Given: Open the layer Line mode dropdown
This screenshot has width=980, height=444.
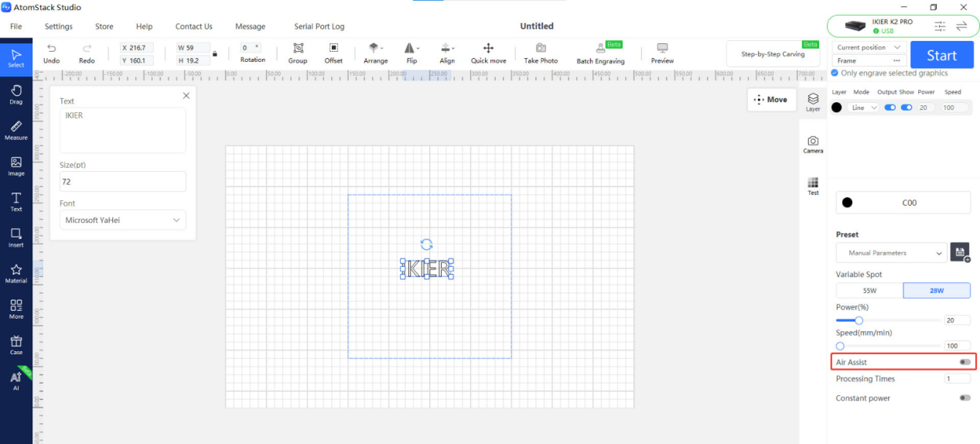Looking at the screenshot, I should click(x=864, y=108).
